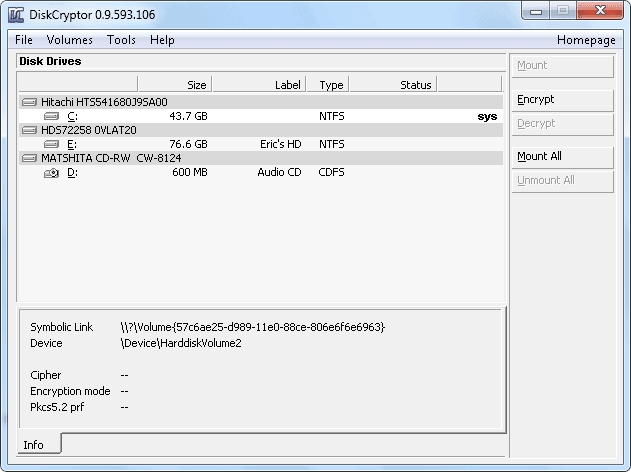Click the Audio CD label
631x472 pixels.
279,172
